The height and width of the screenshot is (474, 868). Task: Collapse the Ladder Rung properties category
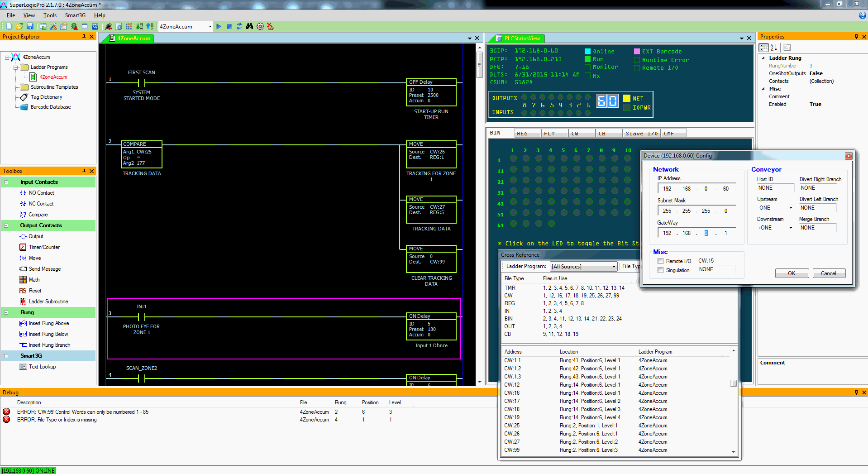[763, 58]
